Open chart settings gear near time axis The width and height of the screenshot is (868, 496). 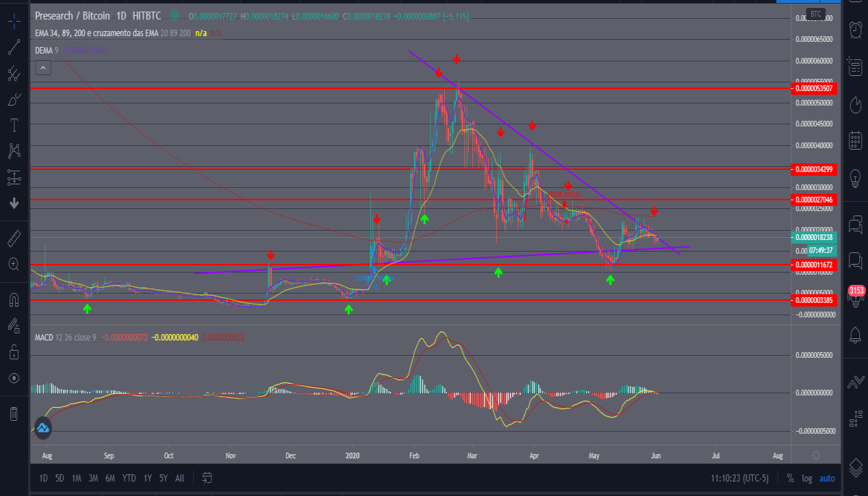point(816,455)
